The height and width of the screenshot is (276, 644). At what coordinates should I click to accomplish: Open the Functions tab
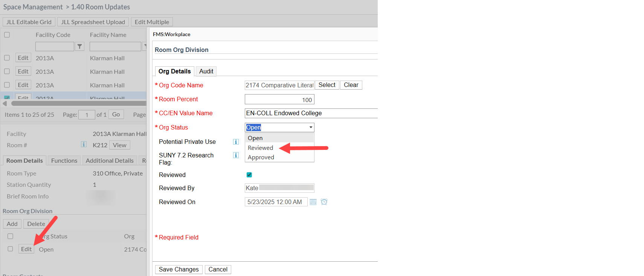click(x=64, y=161)
